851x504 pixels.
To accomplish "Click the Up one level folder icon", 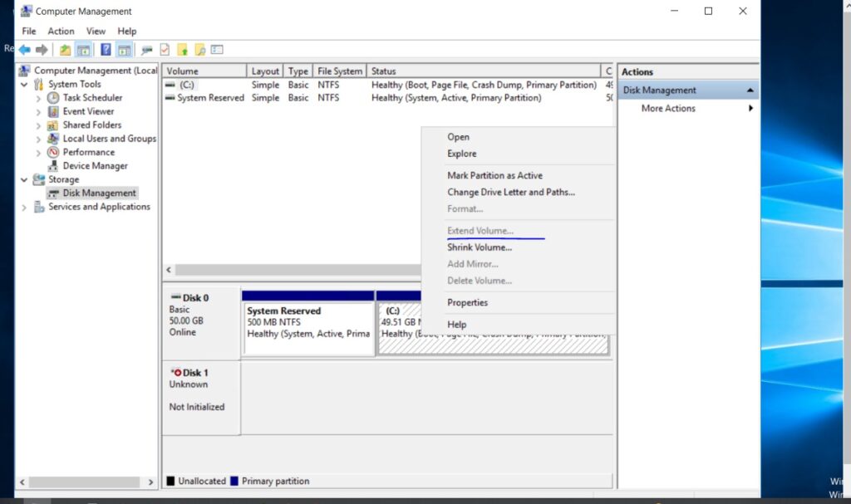I will click(65, 50).
